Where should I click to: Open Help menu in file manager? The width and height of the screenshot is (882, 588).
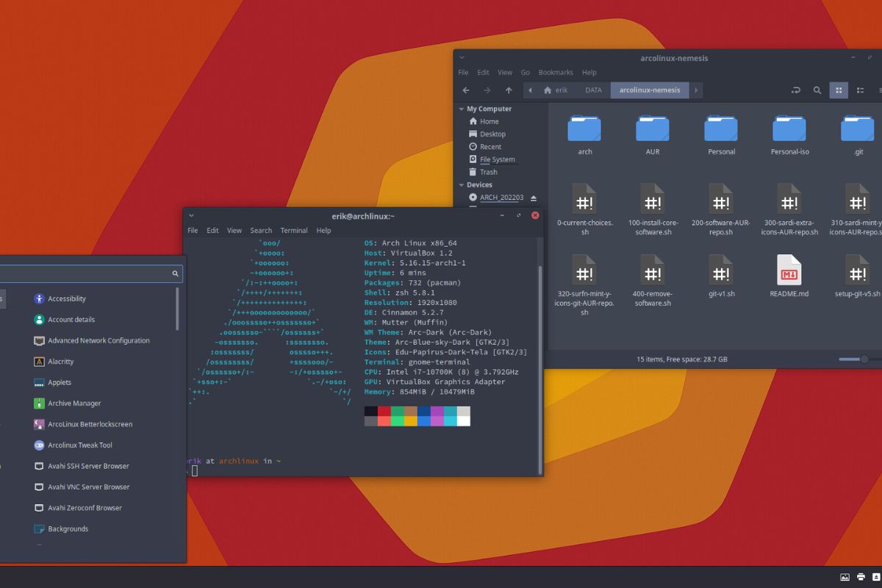coord(589,73)
